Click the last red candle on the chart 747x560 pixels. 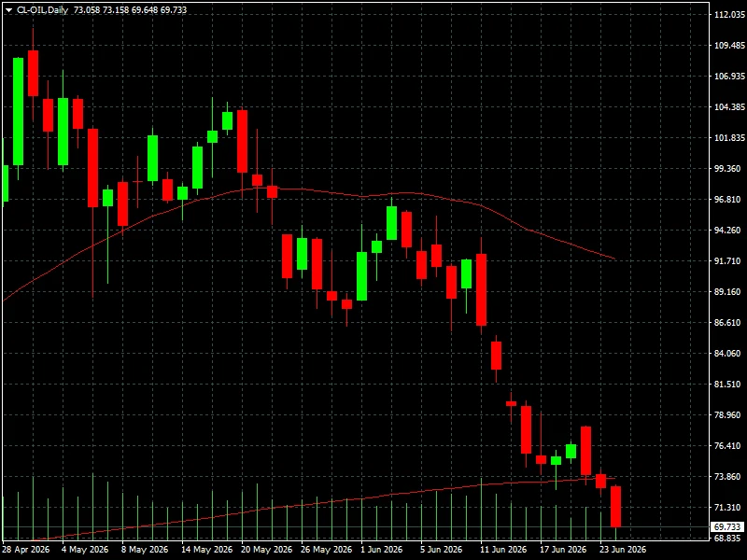point(615,507)
